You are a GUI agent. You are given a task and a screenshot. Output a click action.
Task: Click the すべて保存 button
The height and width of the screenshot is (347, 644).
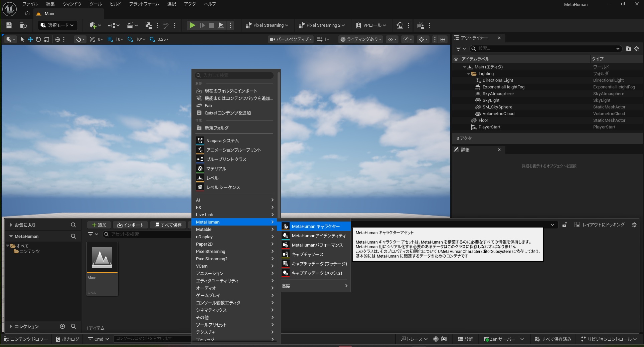click(168, 225)
